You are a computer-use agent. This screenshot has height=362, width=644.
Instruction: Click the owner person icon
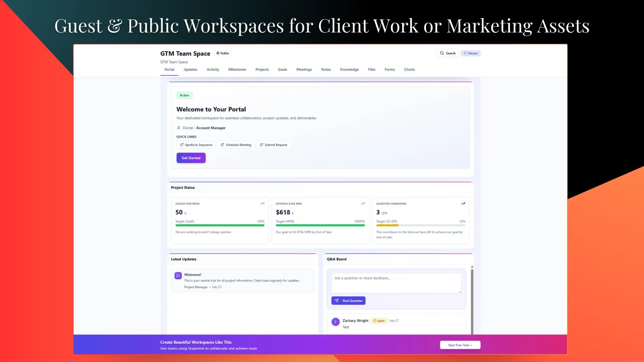(179, 128)
